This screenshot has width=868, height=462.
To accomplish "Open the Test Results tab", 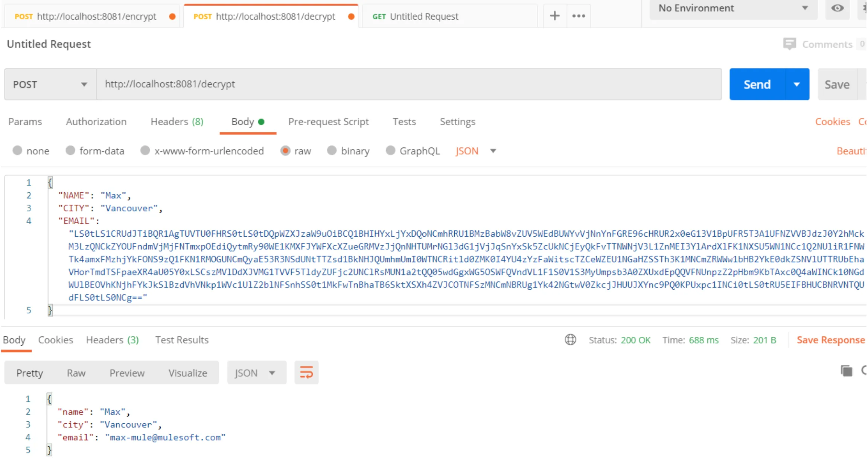I will point(182,340).
